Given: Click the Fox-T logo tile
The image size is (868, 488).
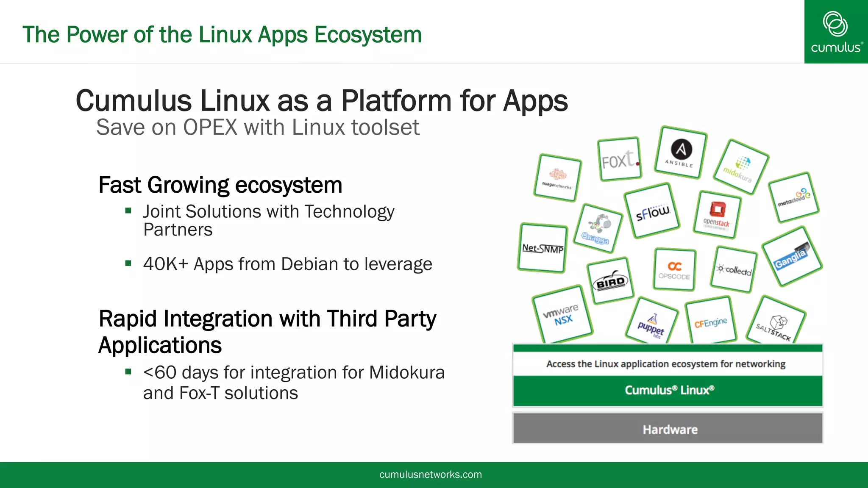Looking at the screenshot, I should [620, 159].
